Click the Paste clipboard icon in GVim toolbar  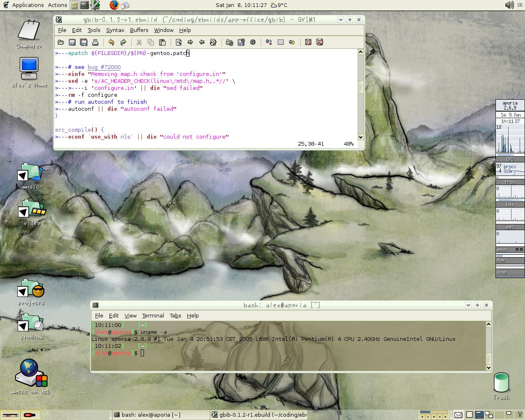click(162, 42)
